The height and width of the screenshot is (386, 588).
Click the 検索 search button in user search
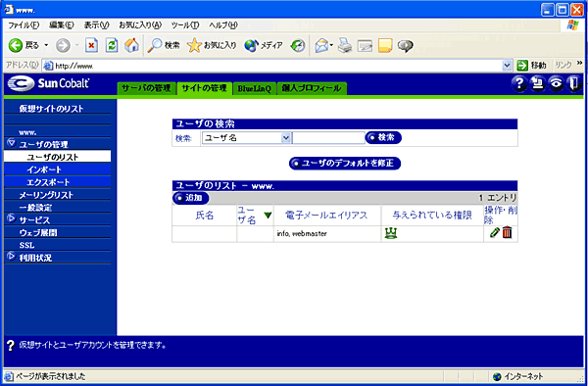pos(383,137)
